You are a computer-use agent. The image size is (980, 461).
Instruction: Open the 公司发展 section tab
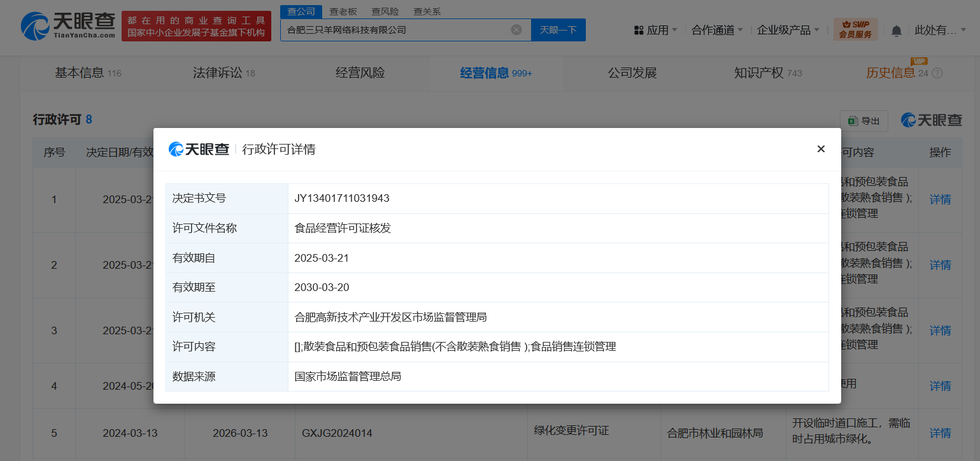[x=632, y=73]
